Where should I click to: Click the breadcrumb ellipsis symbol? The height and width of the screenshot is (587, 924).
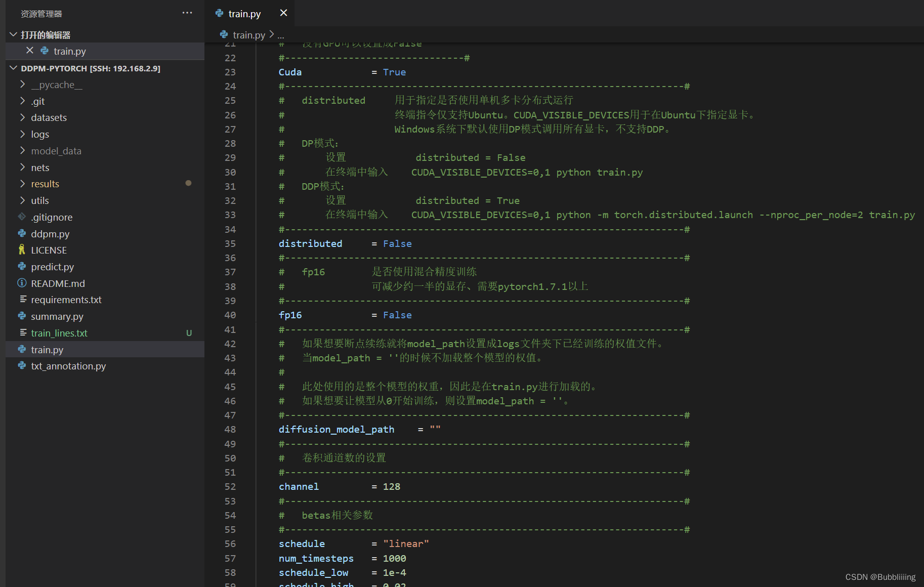pos(281,35)
